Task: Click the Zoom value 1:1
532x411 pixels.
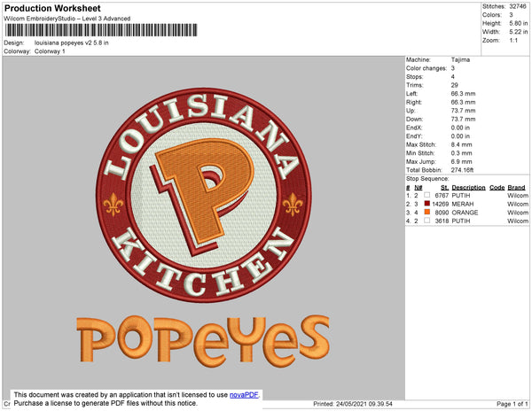Action: coord(513,41)
